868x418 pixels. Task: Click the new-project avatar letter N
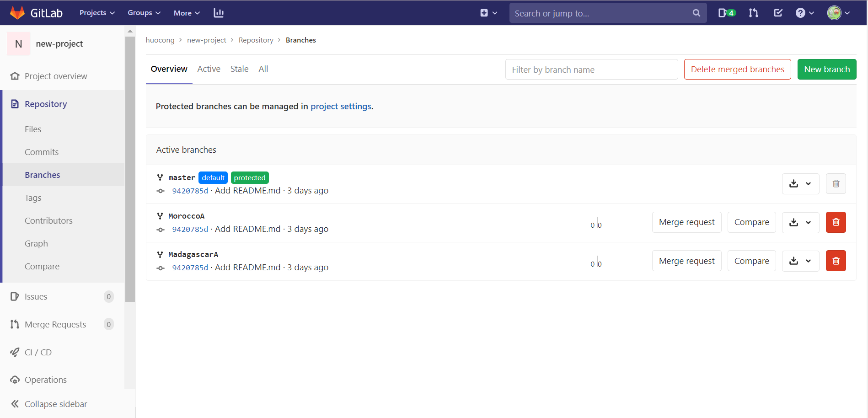pos(19,44)
